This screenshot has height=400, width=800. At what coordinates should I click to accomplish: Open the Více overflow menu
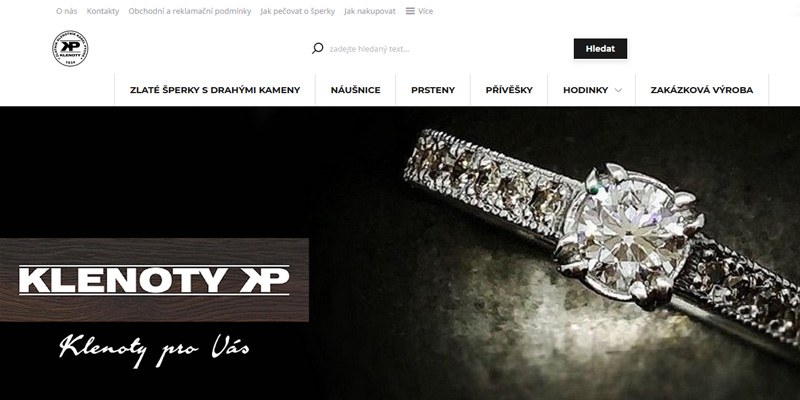pos(419,11)
